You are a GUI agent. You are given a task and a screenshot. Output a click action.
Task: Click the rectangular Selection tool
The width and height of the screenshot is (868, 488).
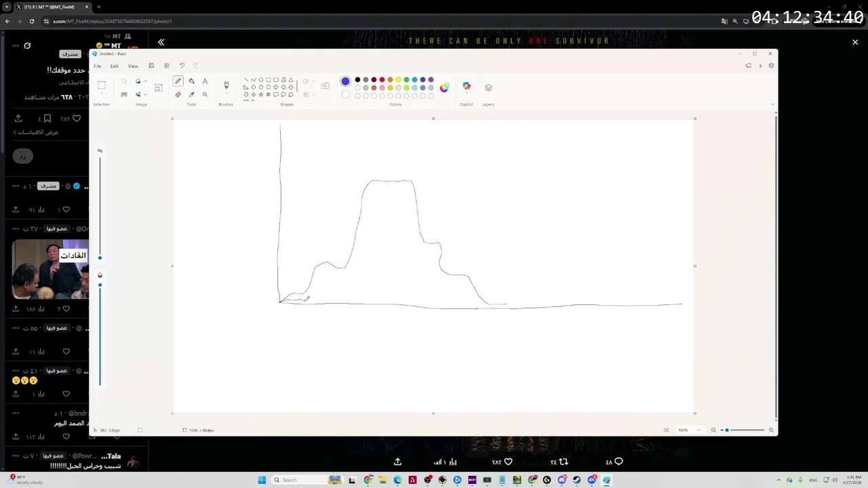click(102, 85)
